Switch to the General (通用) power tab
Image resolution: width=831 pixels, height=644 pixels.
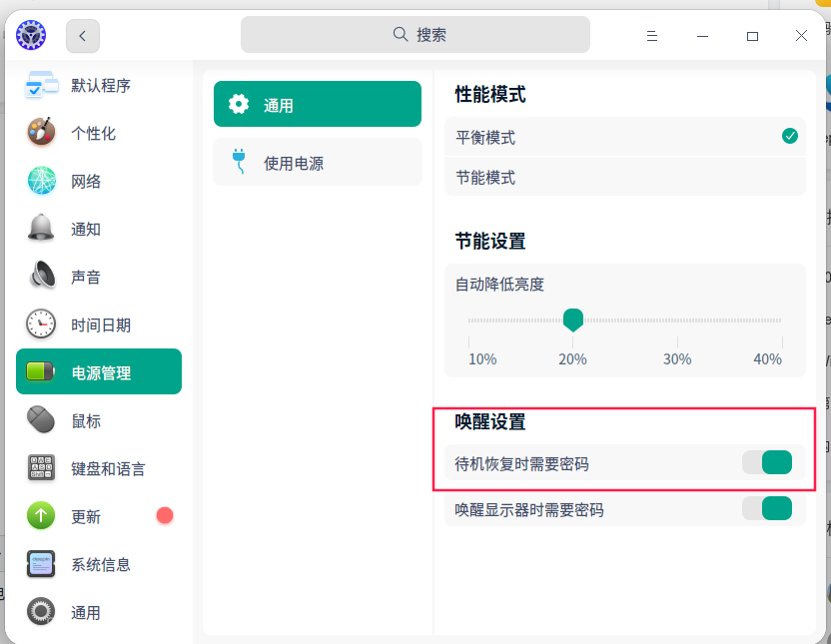click(318, 105)
